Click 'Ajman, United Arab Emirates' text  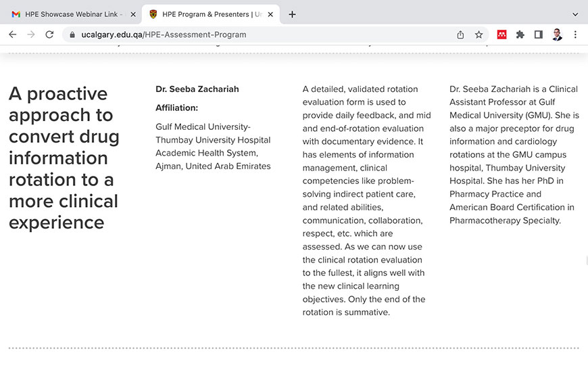tap(213, 166)
